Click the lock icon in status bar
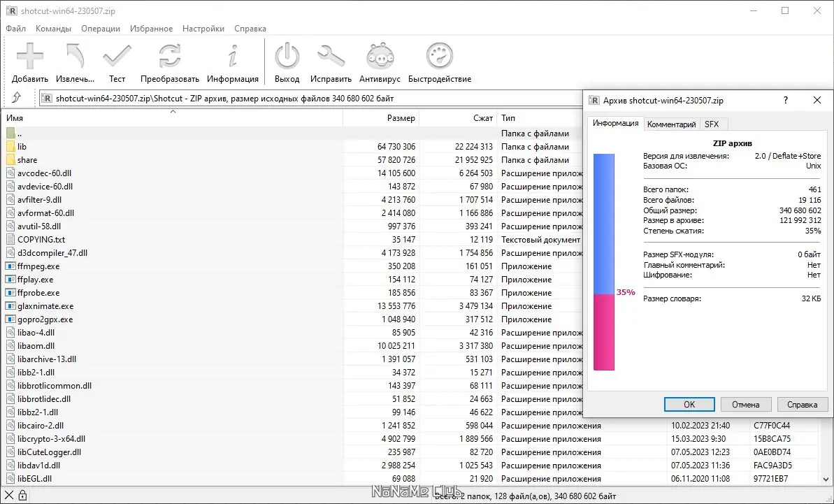Viewport: 834px width, 504px height. 22,496
